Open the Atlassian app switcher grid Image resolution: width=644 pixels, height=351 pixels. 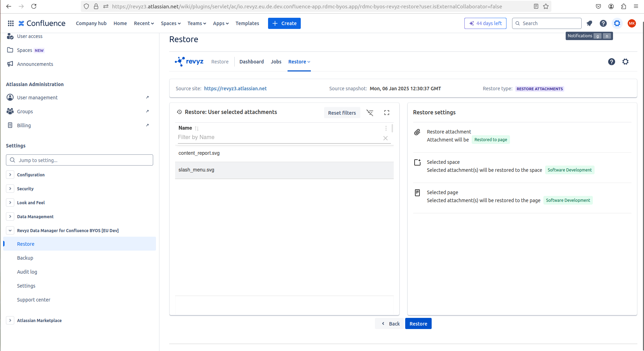pyautogui.click(x=11, y=23)
